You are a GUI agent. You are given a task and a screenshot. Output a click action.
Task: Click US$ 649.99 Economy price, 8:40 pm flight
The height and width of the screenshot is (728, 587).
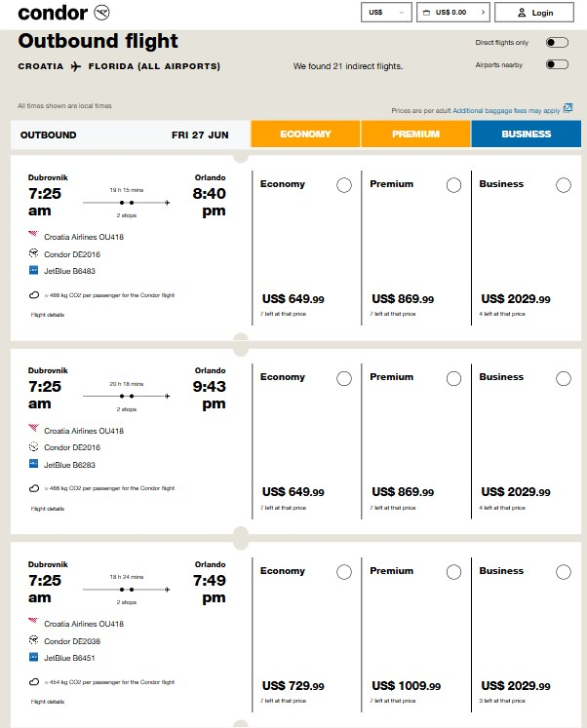tap(293, 299)
